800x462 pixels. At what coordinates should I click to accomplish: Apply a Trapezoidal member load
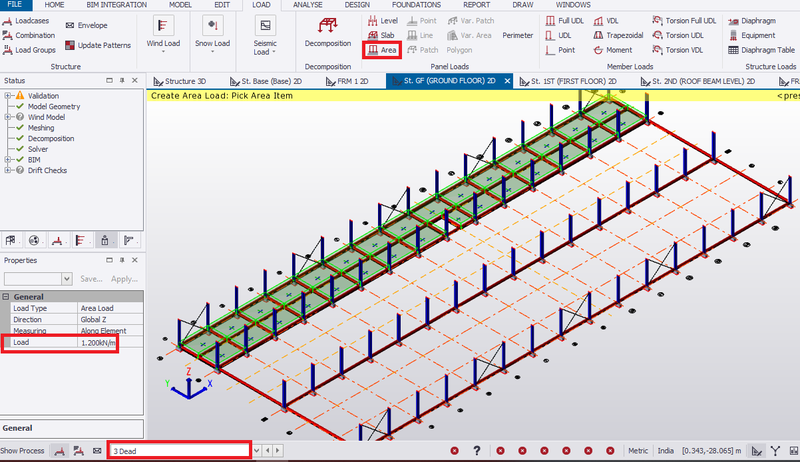[x=618, y=35]
